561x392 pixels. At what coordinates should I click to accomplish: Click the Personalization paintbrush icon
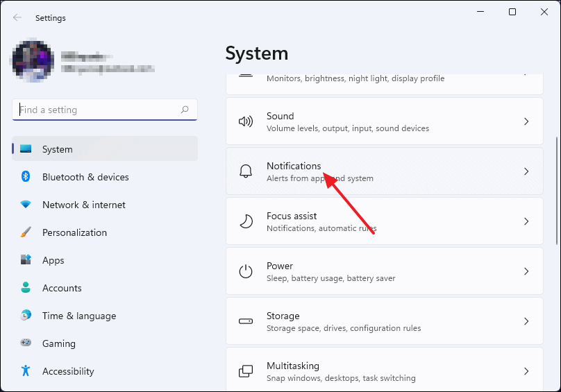[x=26, y=232]
